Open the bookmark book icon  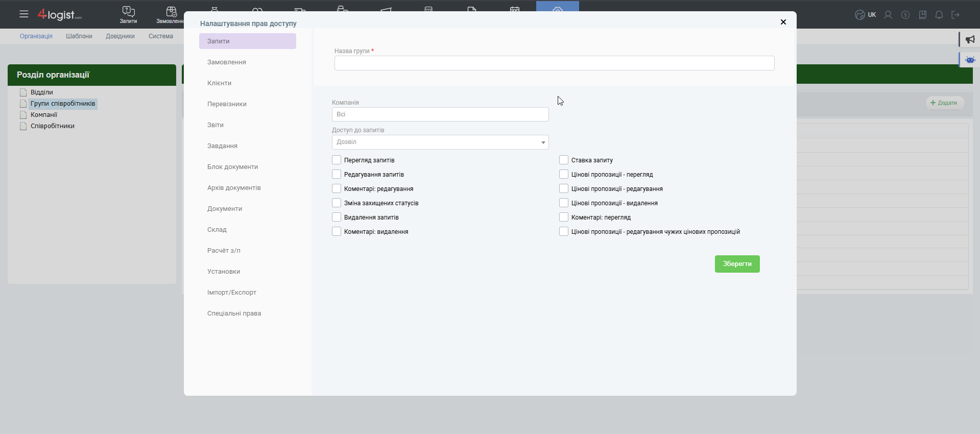point(923,15)
